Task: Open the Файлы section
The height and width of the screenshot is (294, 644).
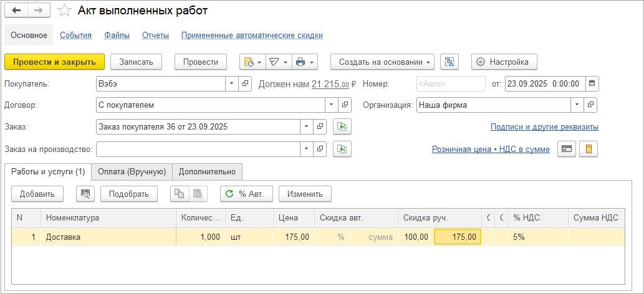Action: pos(117,36)
